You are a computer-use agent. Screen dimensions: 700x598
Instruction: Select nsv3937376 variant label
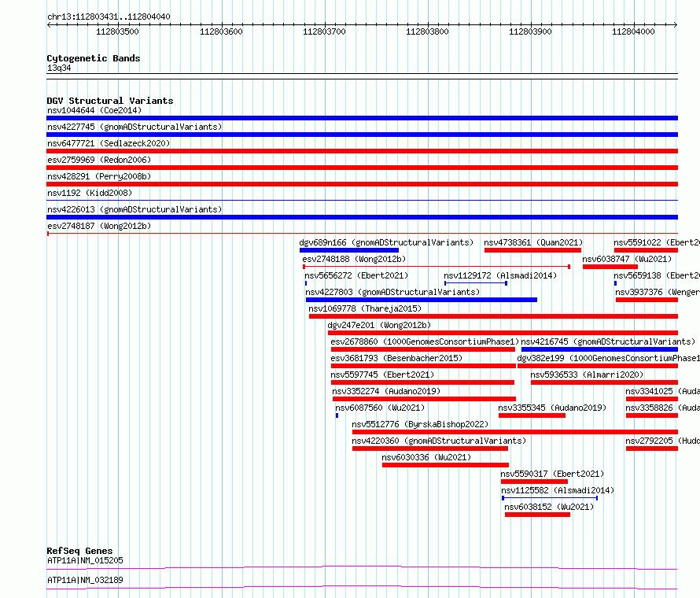click(x=658, y=292)
